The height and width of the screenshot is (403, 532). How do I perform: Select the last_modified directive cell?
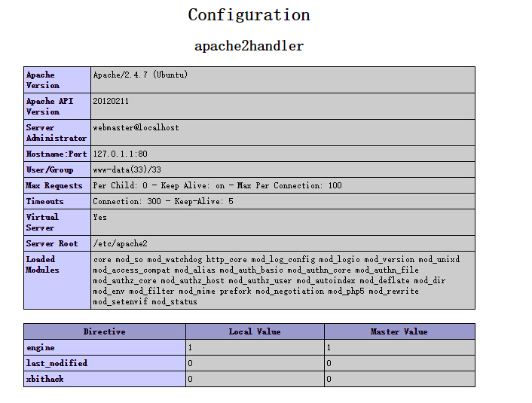coord(105,363)
